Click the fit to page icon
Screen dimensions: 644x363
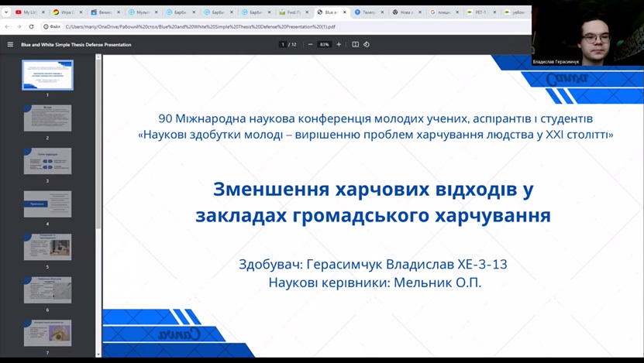click(x=355, y=44)
